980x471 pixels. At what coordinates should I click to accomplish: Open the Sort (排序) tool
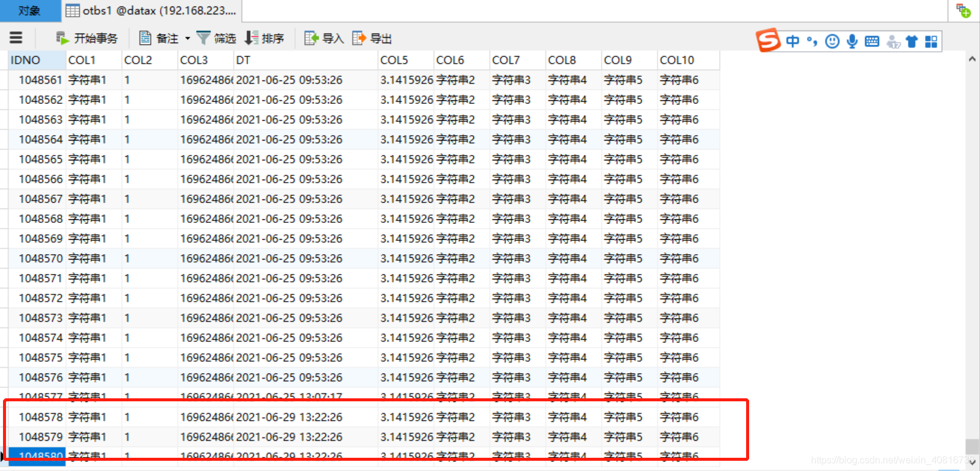tap(265, 38)
